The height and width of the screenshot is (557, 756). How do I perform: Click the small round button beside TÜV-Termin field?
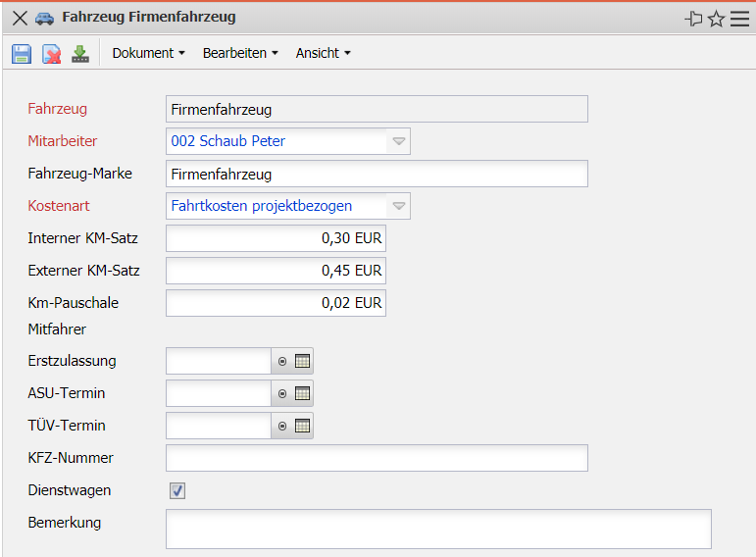pos(282,426)
